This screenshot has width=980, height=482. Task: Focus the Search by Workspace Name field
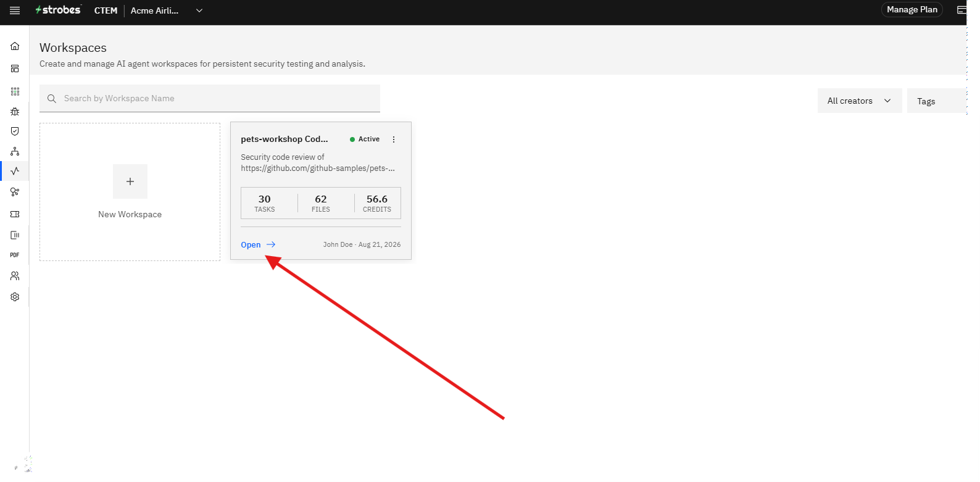pyautogui.click(x=210, y=98)
